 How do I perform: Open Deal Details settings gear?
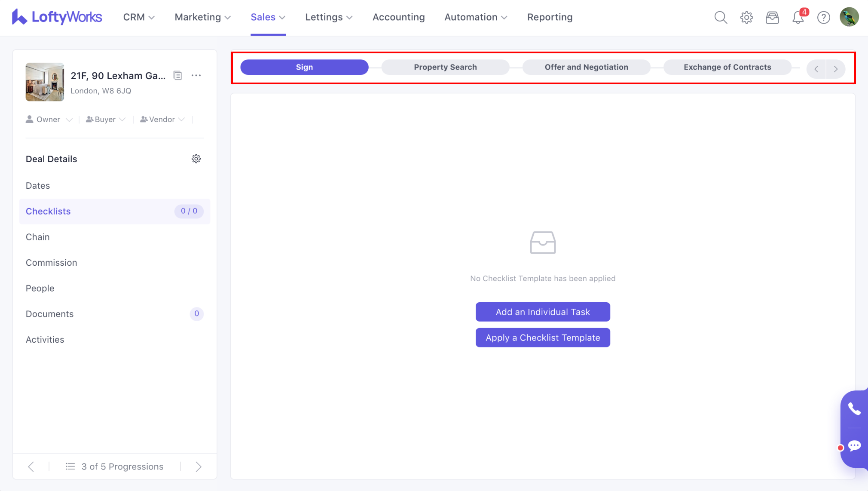(x=196, y=159)
